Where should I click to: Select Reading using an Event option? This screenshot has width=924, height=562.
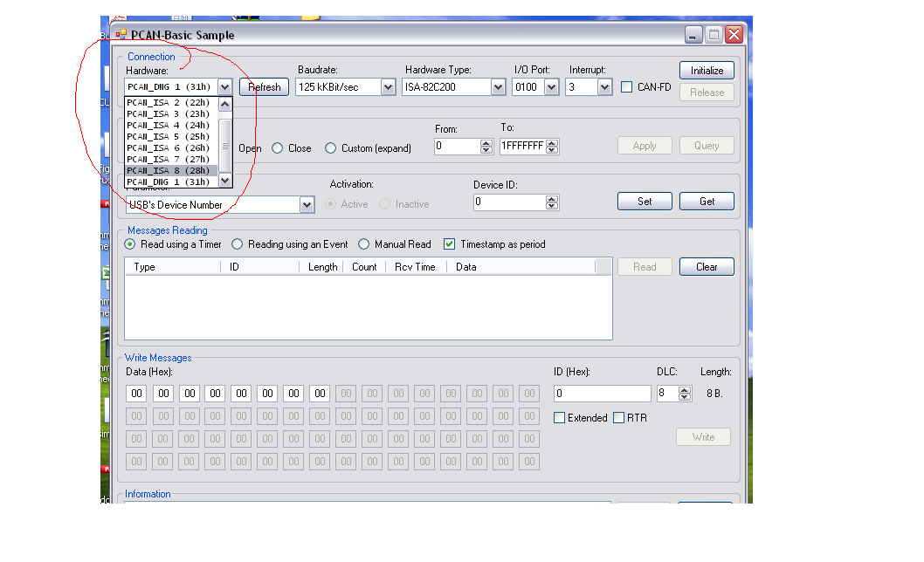tap(237, 244)
